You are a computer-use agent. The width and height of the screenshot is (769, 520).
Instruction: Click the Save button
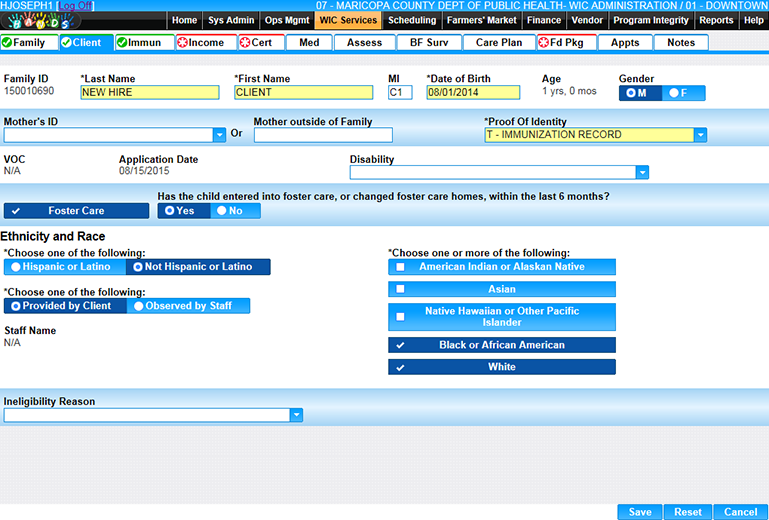(639, 512)
